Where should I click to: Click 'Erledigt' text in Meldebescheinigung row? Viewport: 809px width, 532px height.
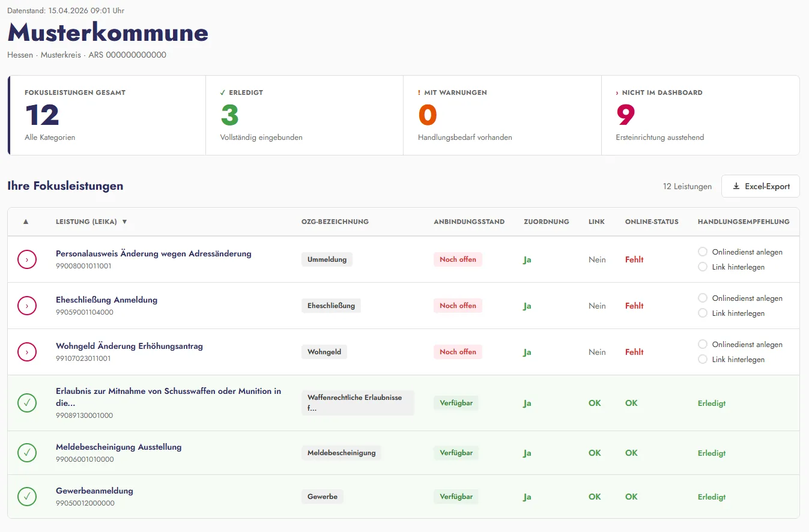click(712, 453)
